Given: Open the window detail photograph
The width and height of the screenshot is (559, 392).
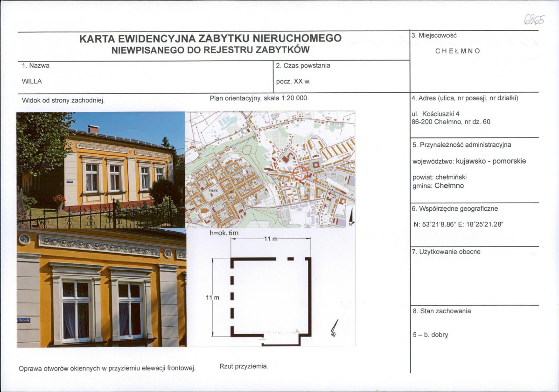Looking at the screenshot, I should click(x=102, y=288).
